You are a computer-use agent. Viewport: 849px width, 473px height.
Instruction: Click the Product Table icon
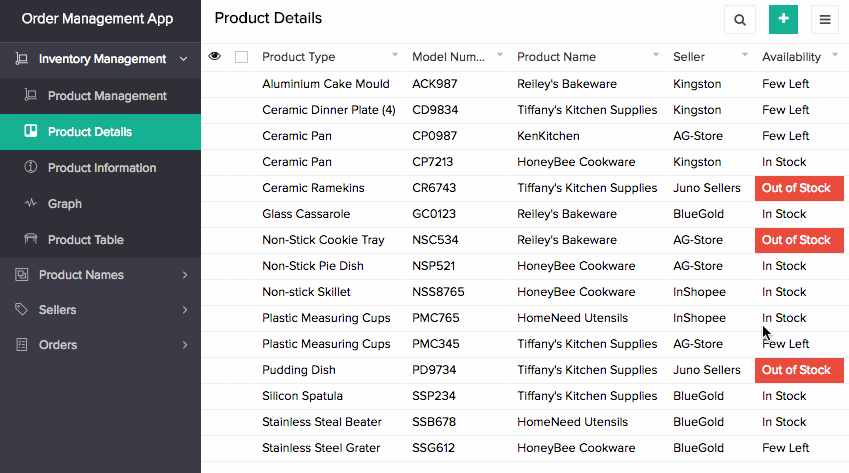coord(30,240)
